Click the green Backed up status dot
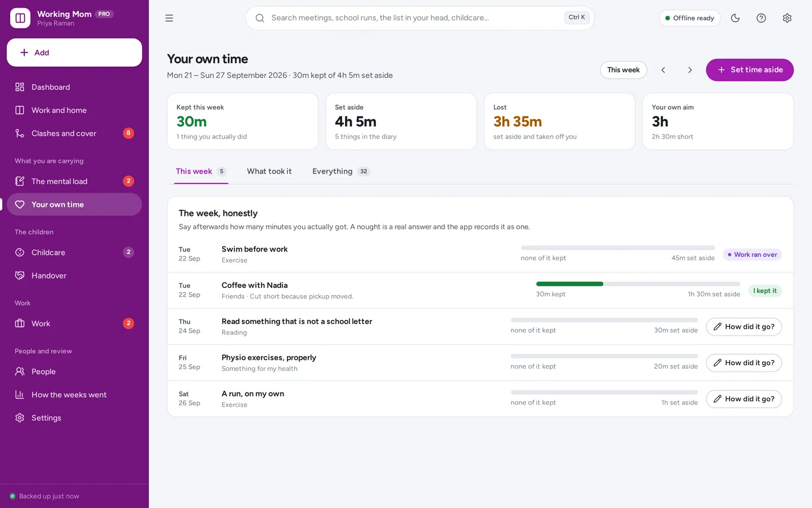 pos(12,496)
